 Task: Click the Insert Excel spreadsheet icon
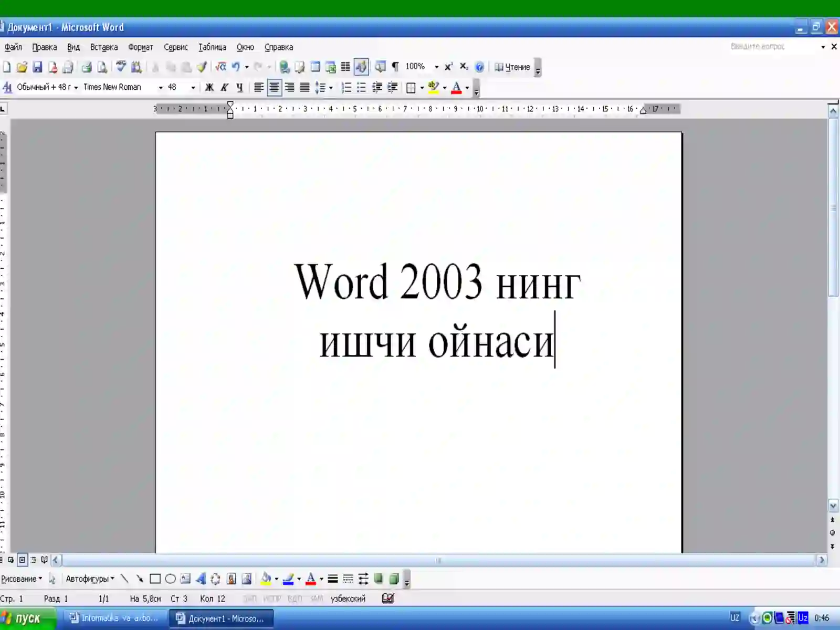[330, 67]
